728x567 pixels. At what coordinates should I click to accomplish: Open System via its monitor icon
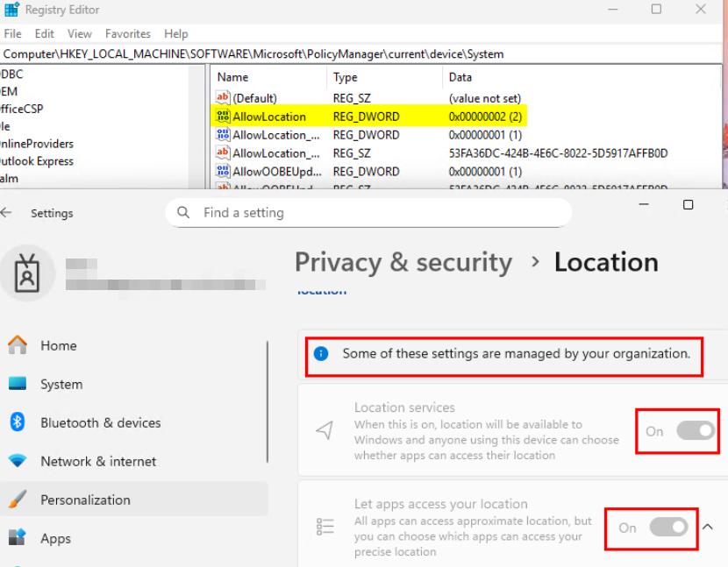[x=18, y=384]
